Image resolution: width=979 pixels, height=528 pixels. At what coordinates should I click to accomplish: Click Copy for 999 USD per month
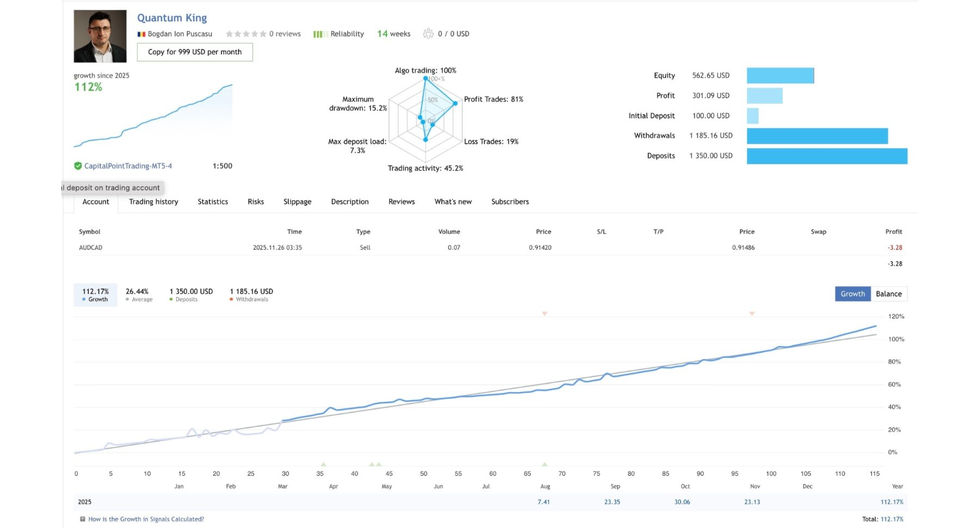(x=194, y=52)
